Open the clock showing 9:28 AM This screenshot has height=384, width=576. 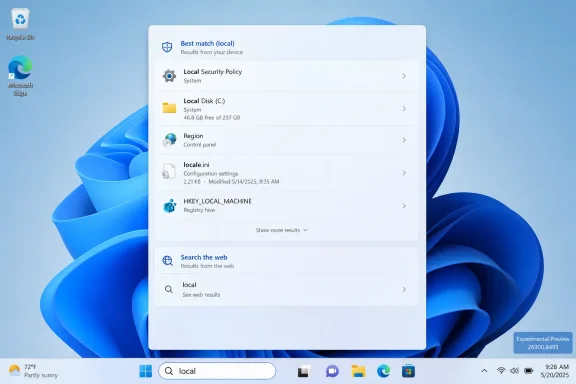[555, 371]
